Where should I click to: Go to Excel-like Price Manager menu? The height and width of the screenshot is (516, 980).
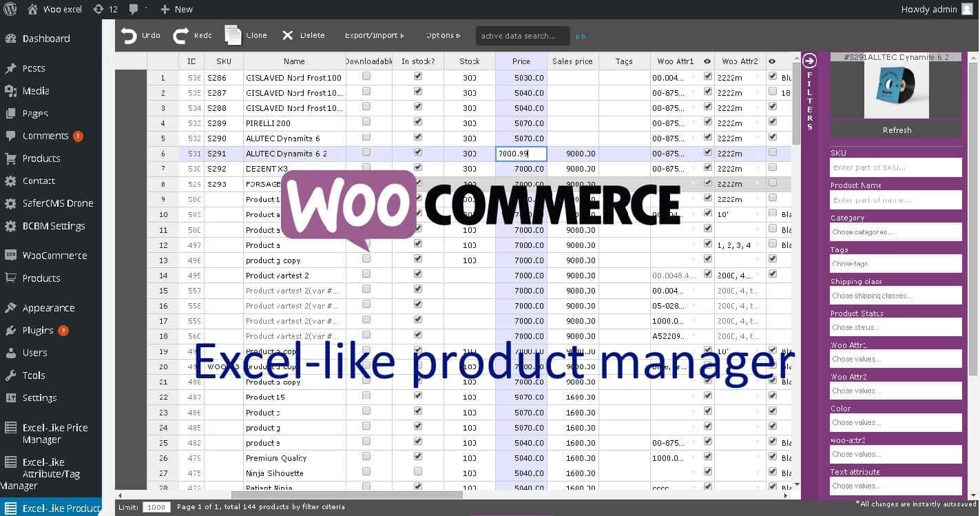coord(54,433)
